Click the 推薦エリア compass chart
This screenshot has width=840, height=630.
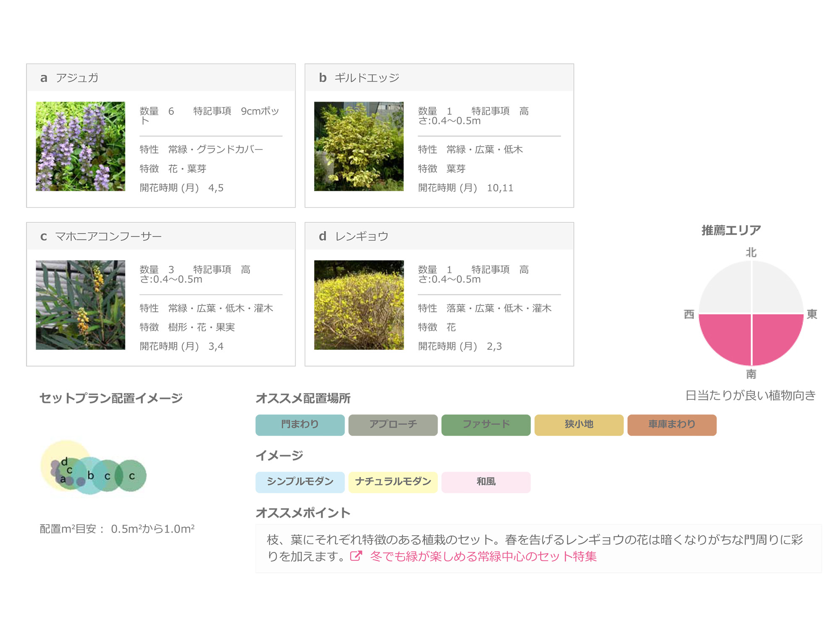tap(751, 313)
